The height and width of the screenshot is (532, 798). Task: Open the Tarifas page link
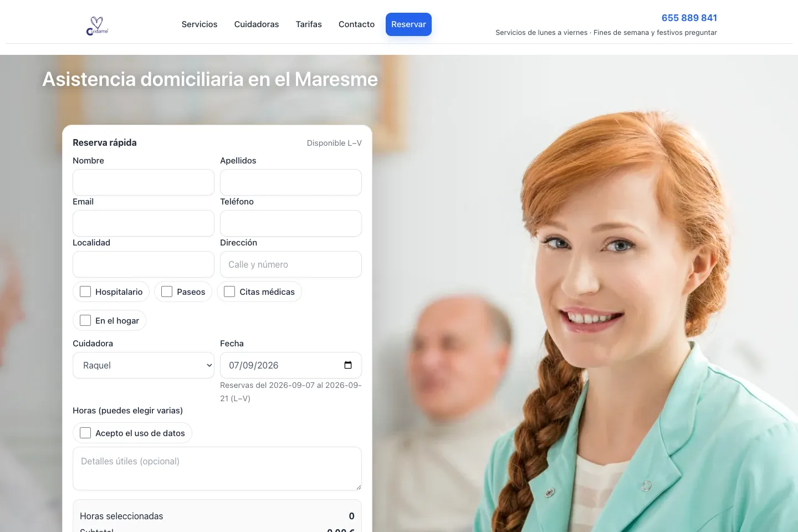click(309, 24)
